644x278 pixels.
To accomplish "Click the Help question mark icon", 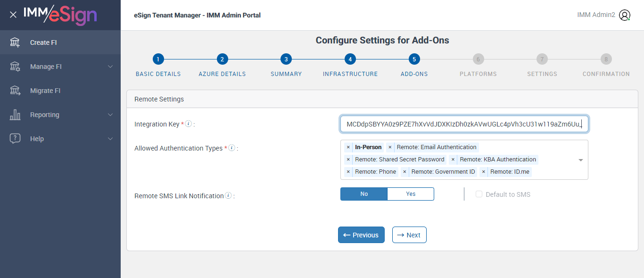I will coord(15,139).
